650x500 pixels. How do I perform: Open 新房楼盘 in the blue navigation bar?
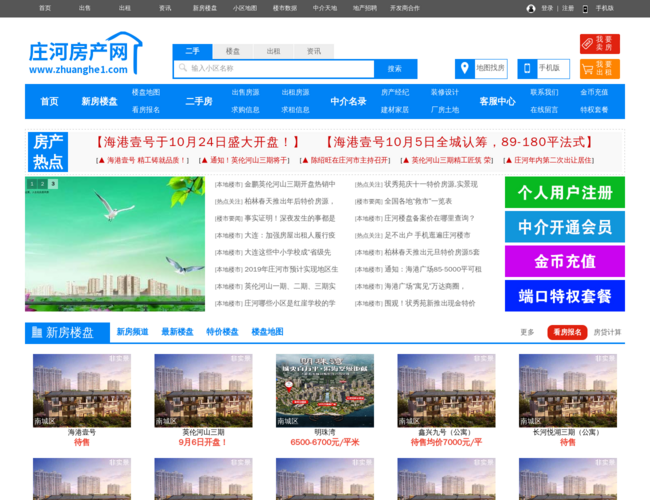99,102
